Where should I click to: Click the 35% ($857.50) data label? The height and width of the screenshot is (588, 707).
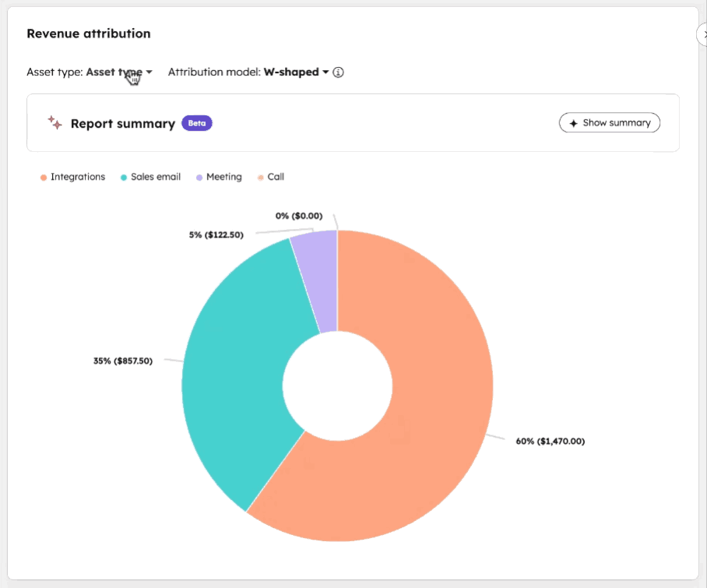coord(123,361)
